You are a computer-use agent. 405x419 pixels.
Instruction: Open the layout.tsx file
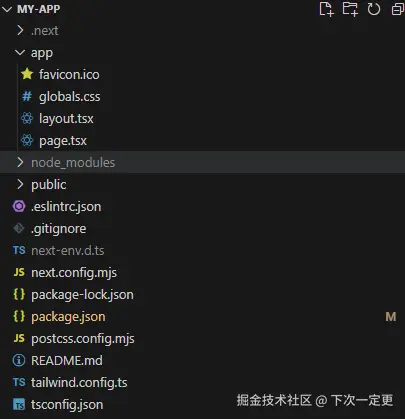(66, 119)
